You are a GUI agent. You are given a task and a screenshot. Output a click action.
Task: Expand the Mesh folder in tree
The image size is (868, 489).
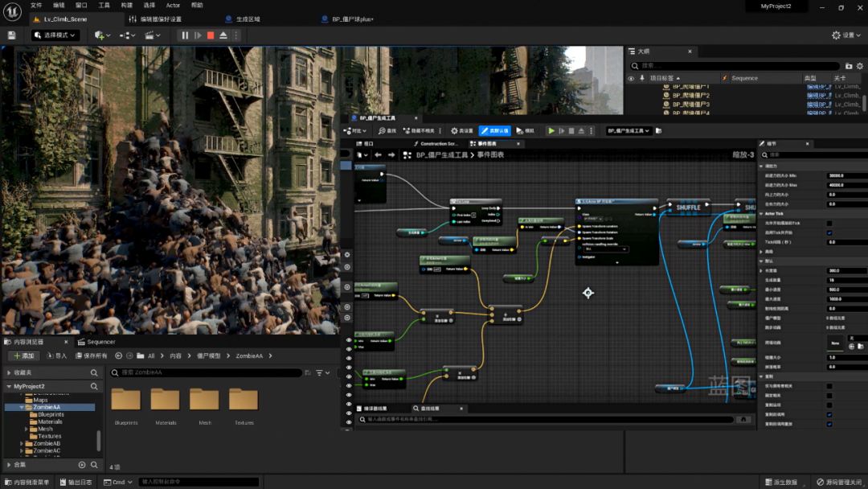[x=27, y=429]
